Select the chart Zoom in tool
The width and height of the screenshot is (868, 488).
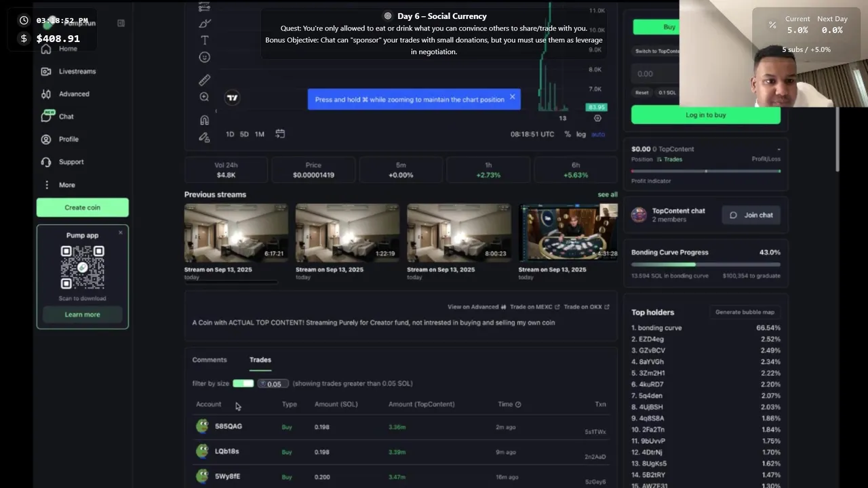pos(204,97)
